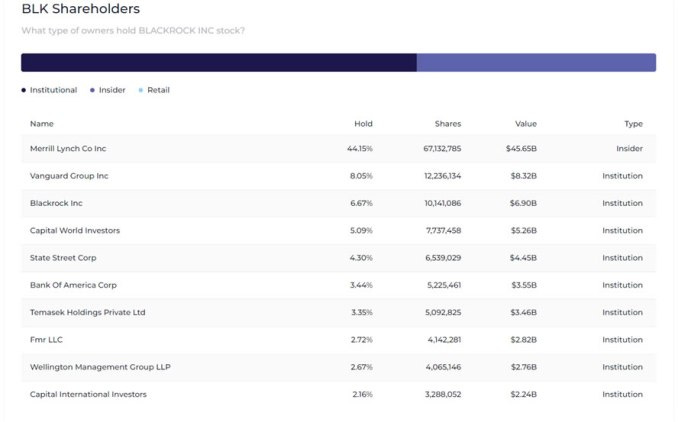
Task: Open the Vanguard Group Inc row
Action: [x=339, y=176]
